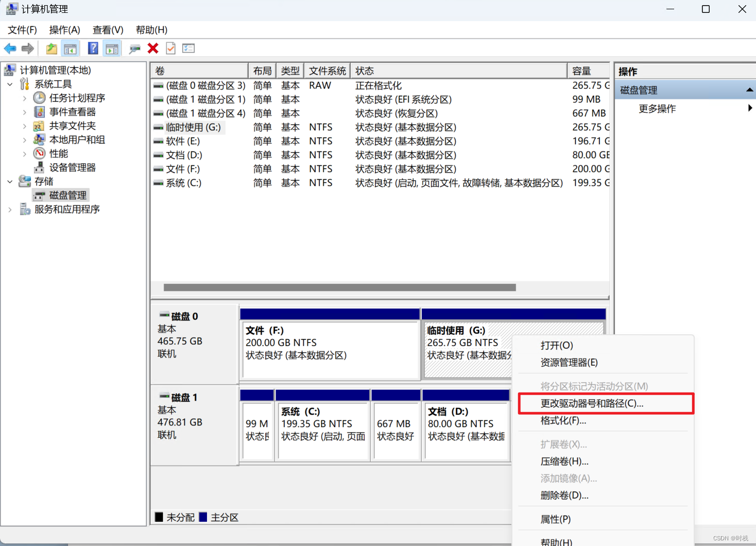Select 事件查看器 in the tree

pyautogui.click(x=73, y=112)
